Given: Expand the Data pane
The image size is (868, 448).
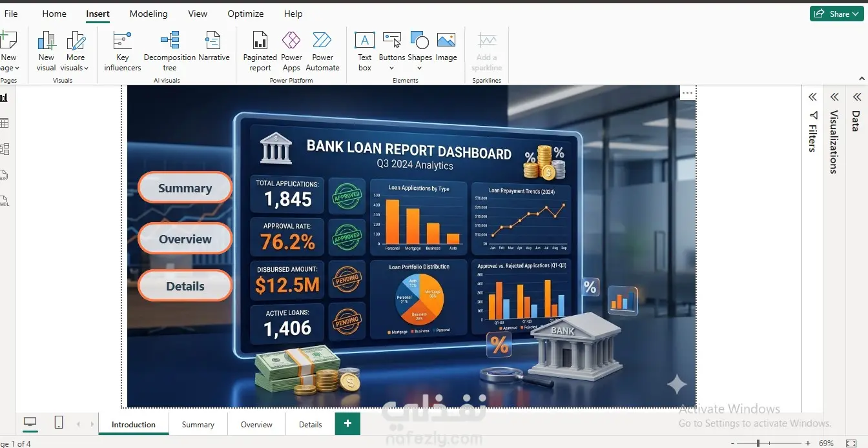Looking at the screenshot, I should (856, 97).
